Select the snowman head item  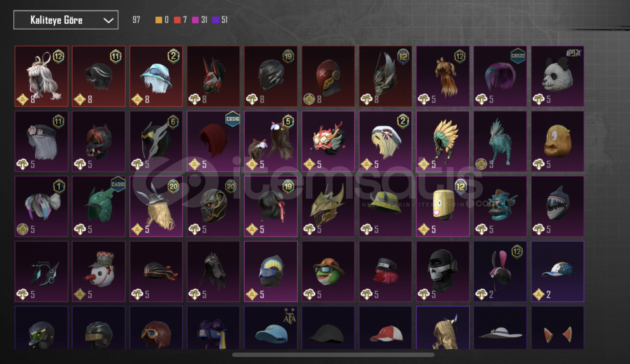point(99,271)
